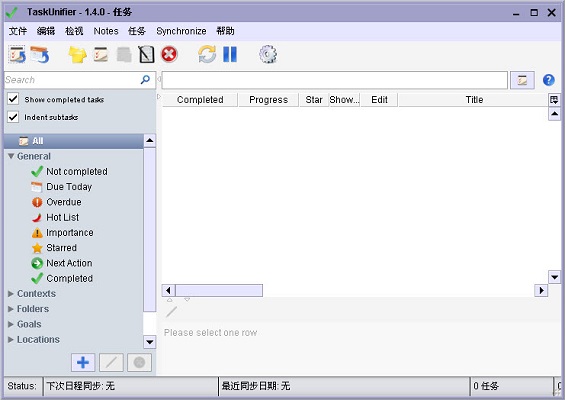Open the 检视 menu
The height and width of the screenshot is (400, 565).
point(74,31)
